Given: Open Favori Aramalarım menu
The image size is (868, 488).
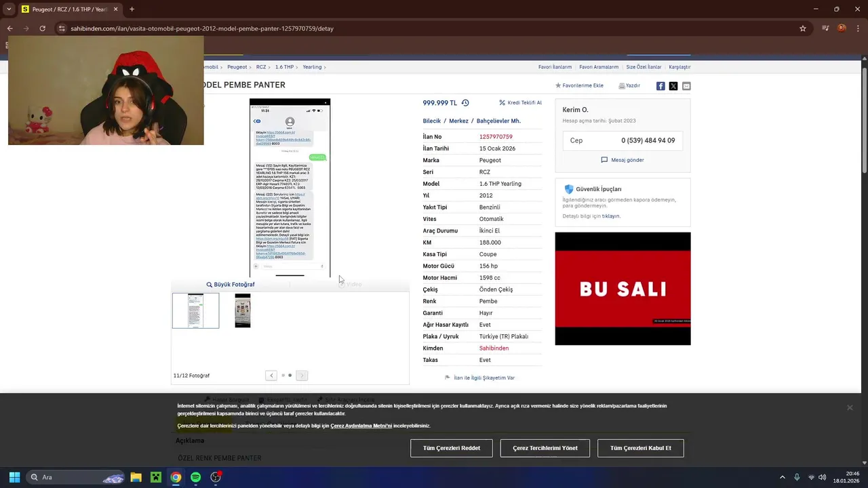Looking at the screenshot, I should click(x=599, y=67).
